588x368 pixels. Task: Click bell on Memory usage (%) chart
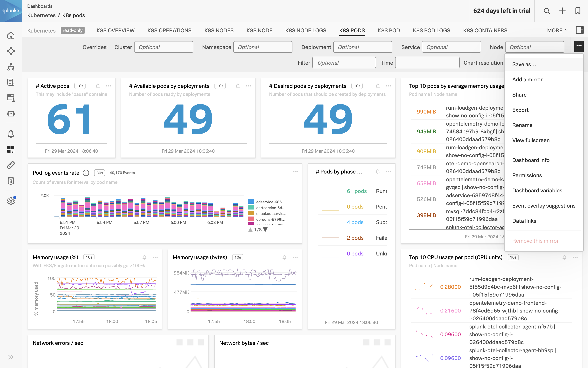coord(144,257)
